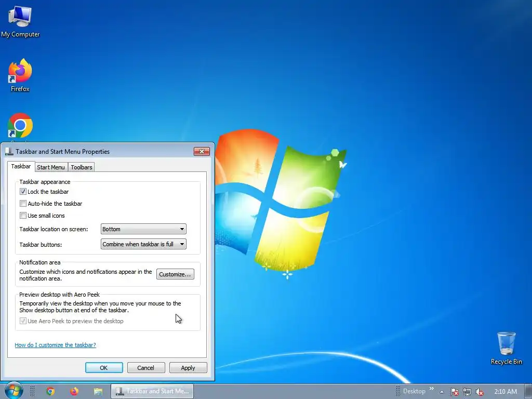Image resolution: width=532 pixels, height=399 pixels.
Task: Confirm with the OK button
Action: [104, 368]
